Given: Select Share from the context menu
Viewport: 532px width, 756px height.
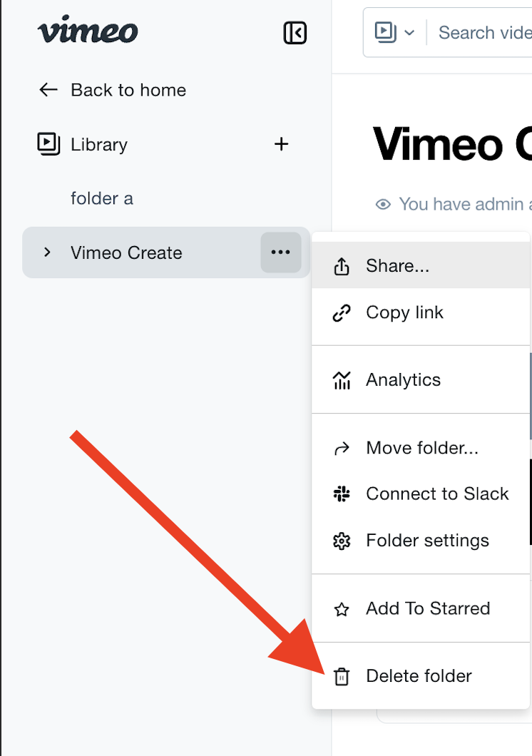Looking at the screenshot, I should pos(397,265).
